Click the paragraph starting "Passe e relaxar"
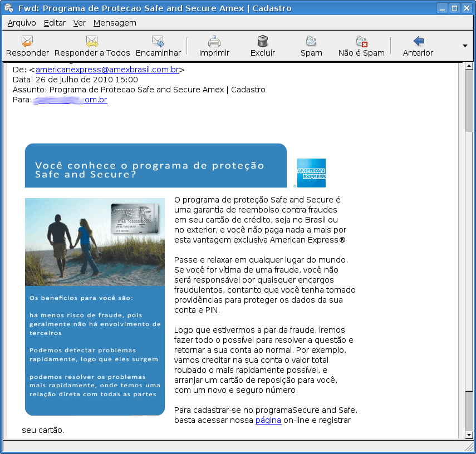Screen dimensions: 476x454 coord(264,285)
